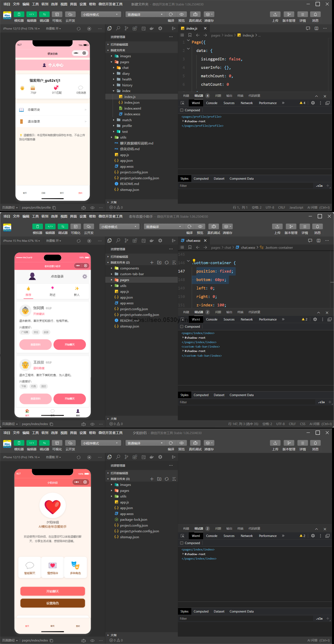The image size is (334, 644).
Task: Click 预览 eye icon in 夕阳伴侣 window
Action: 181,443
